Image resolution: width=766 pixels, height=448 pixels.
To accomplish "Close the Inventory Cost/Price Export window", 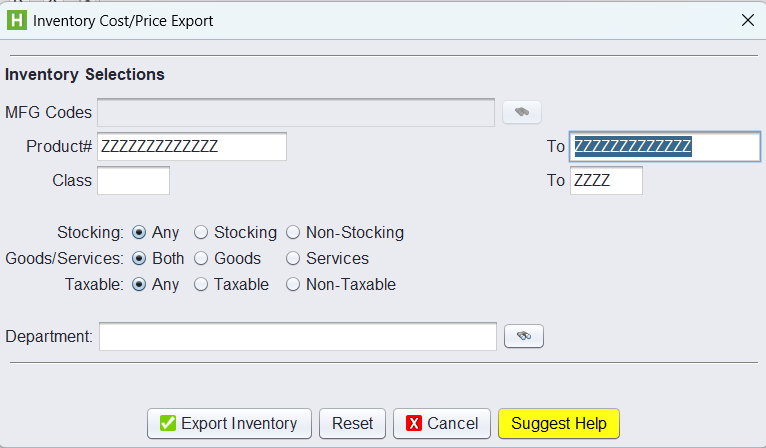I will [746, 19].
